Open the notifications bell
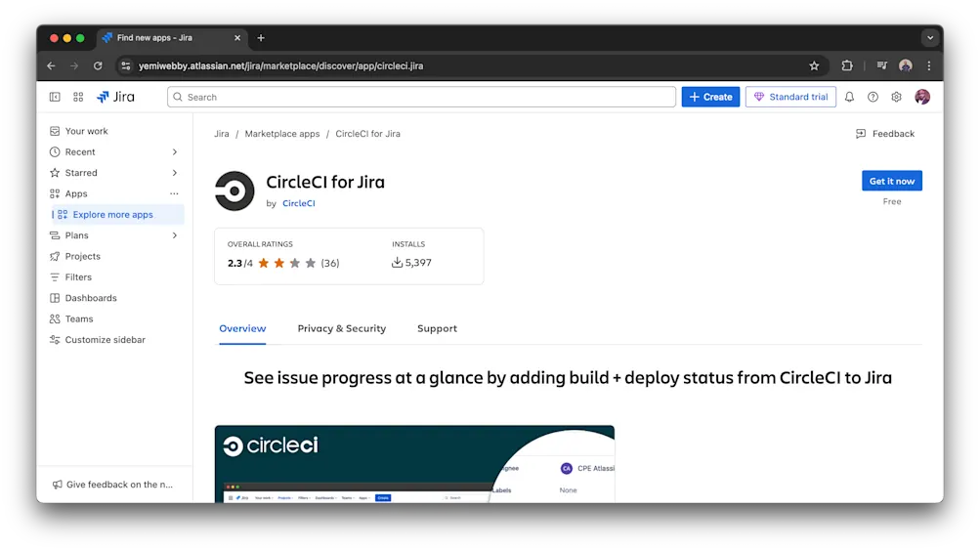 849,97
